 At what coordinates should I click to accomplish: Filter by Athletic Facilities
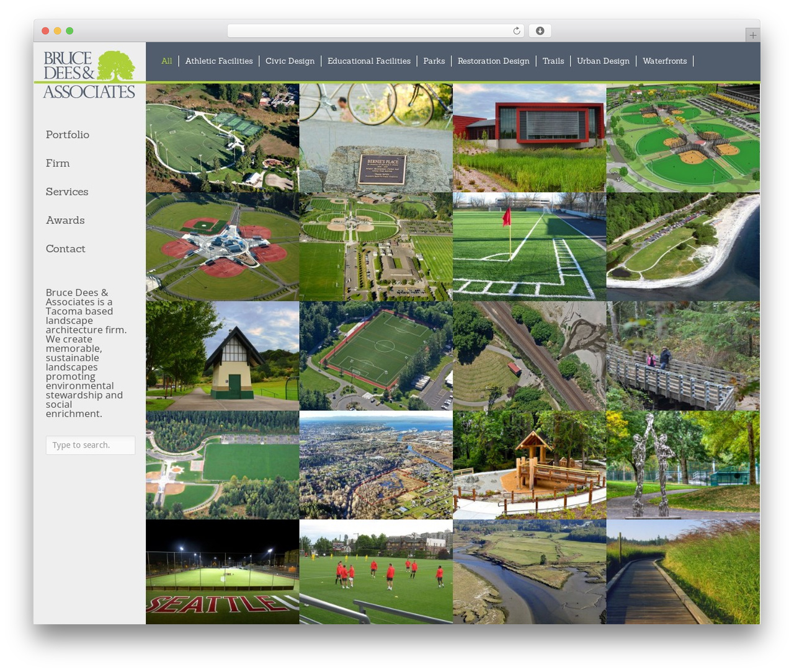point(219,61)
